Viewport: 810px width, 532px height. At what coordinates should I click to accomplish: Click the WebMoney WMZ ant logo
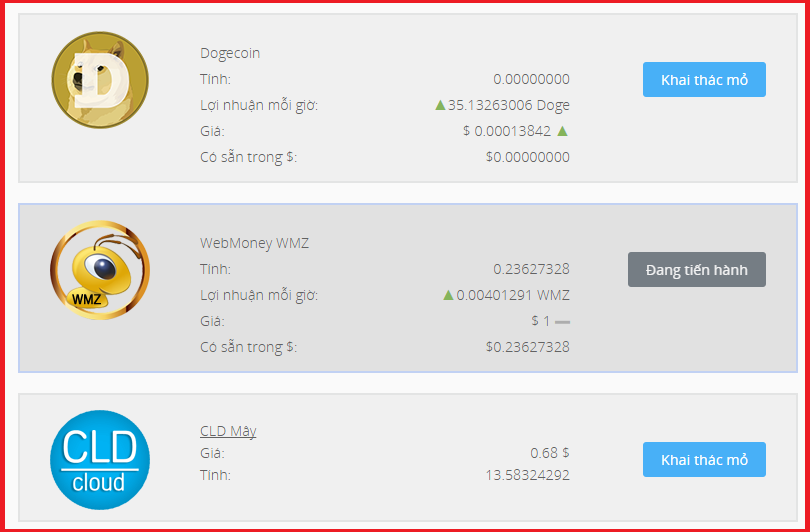tap(100, 270)
